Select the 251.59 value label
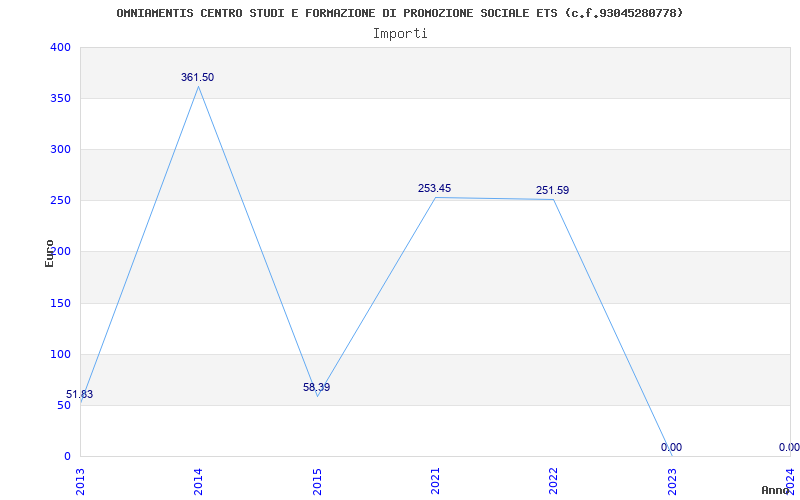 point(552,190)
